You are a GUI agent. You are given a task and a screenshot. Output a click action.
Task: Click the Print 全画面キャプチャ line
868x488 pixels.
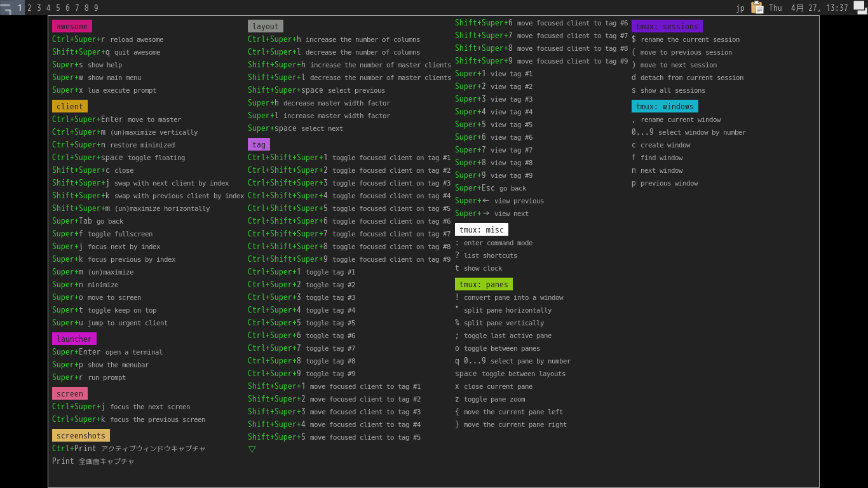click(x=93, y=461)
